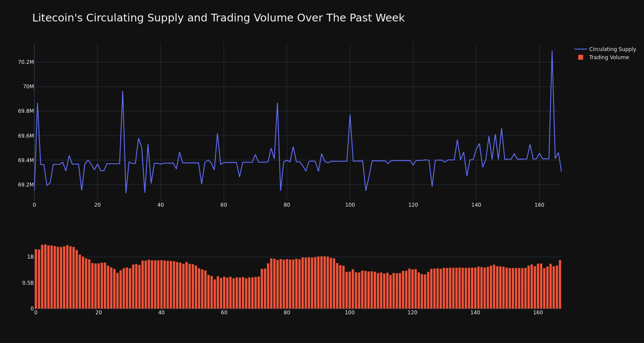
Task: Click the 80 tick on supply chart x-axis
Action: coord(287,205)
